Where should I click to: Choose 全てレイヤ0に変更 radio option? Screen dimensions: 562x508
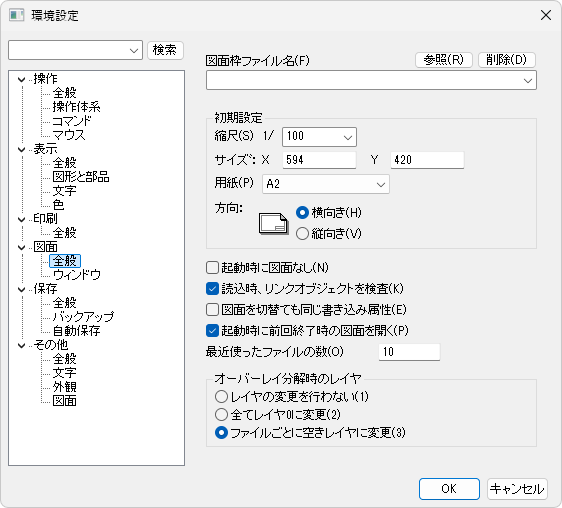coord(221,414)
